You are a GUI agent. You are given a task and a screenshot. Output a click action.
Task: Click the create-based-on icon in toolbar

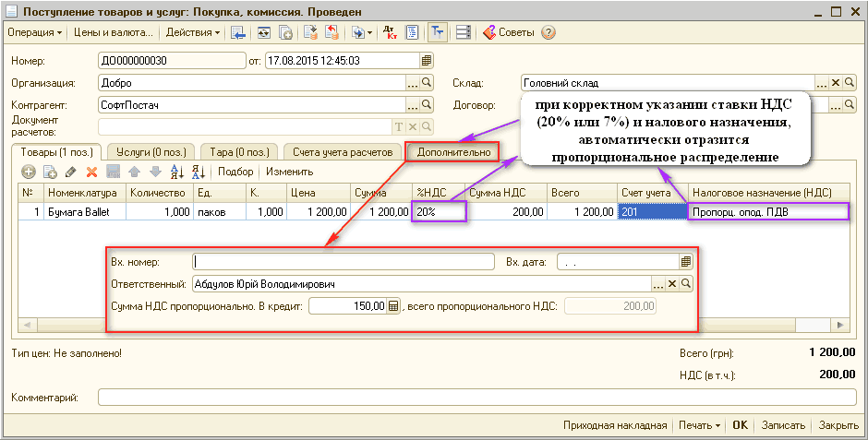coord(358,32)
